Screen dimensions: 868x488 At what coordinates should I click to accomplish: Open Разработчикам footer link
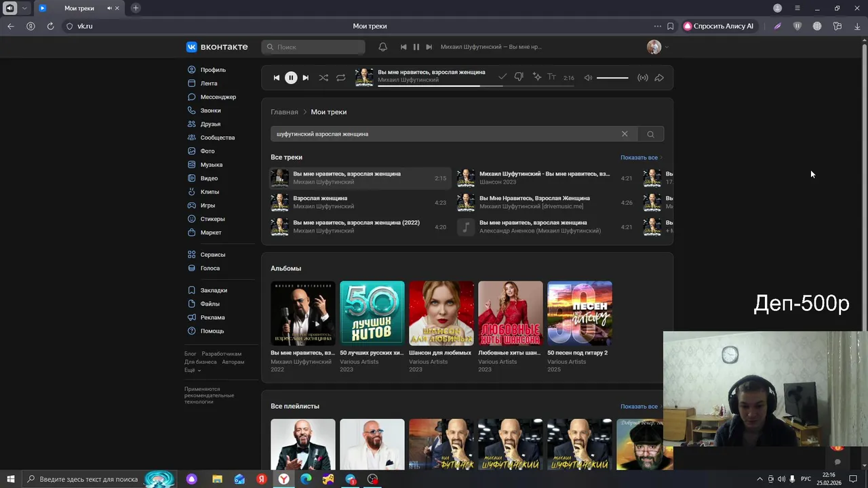[x=222, y=354]
